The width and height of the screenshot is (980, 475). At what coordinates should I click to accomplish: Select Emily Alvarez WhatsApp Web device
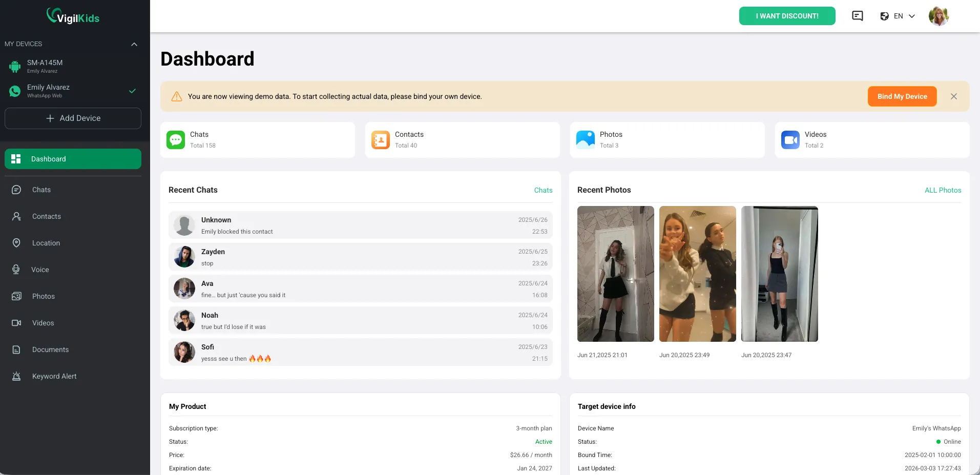click(48, 91)
